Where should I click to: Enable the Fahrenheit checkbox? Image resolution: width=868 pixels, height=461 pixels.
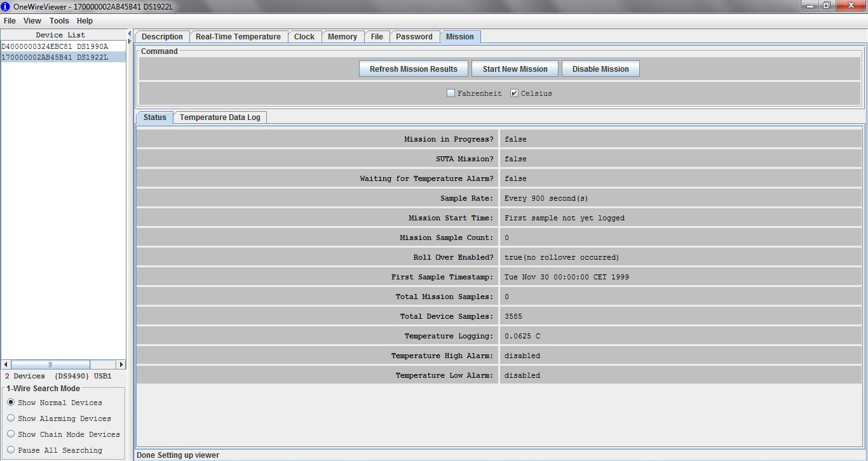point(451,93)
